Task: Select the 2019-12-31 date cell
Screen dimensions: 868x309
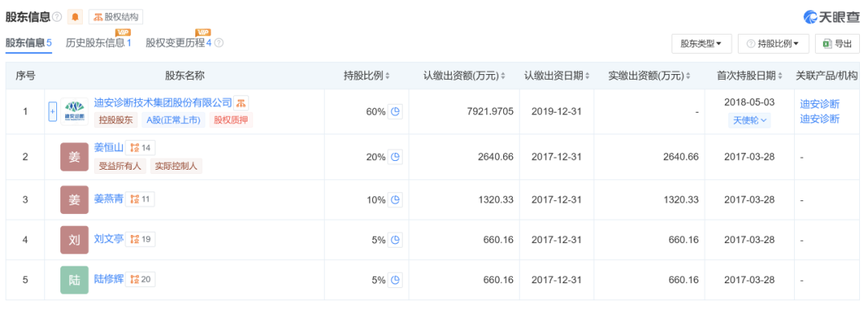Action: (x=556, y=112)
